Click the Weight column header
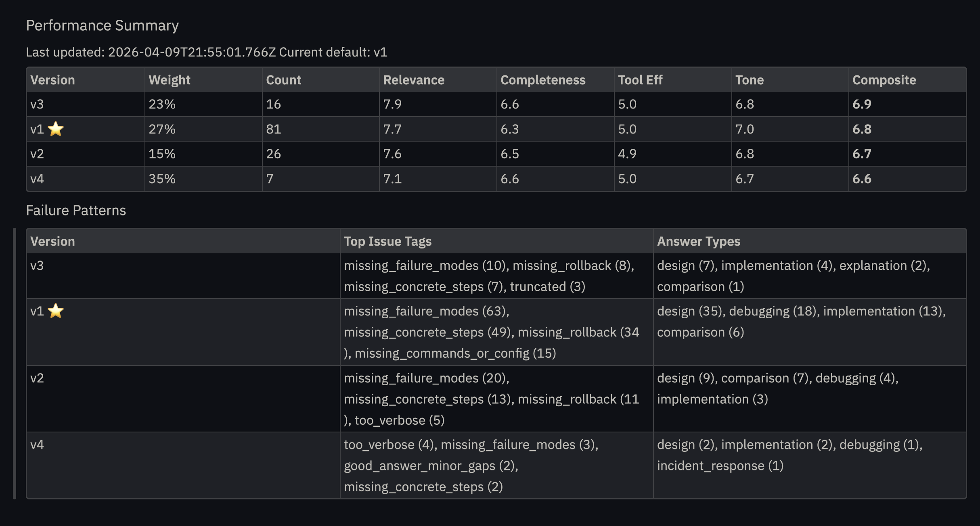The width and height of the screenshot is (980, 526). pos(169,80)
